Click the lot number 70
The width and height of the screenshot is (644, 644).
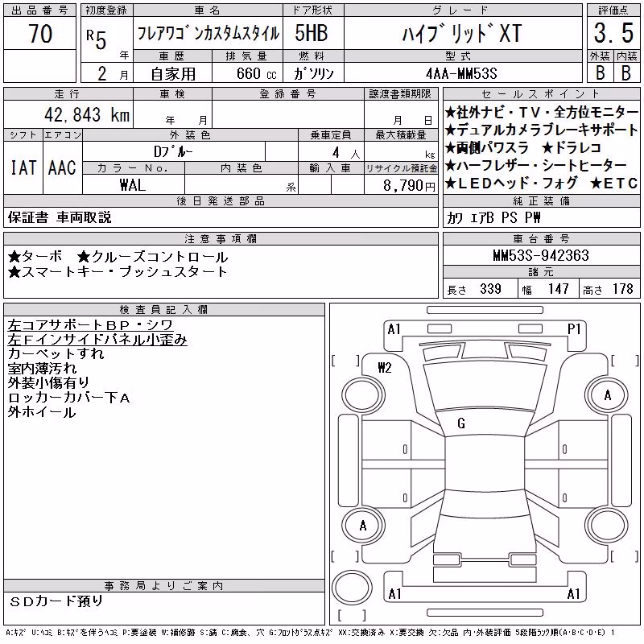pos(40,34)
